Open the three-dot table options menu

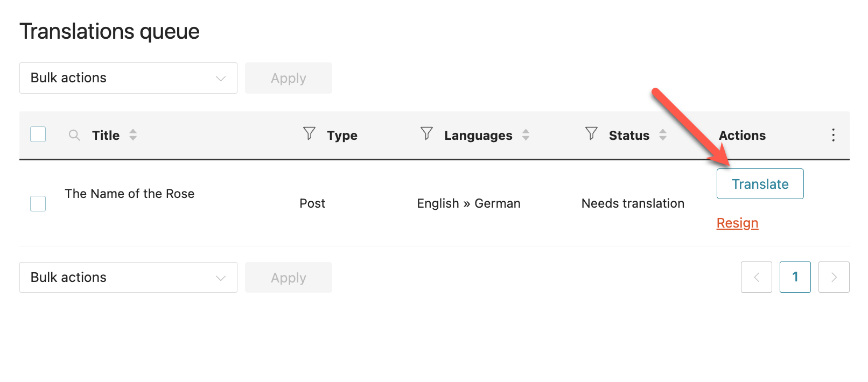pos(833,135)
